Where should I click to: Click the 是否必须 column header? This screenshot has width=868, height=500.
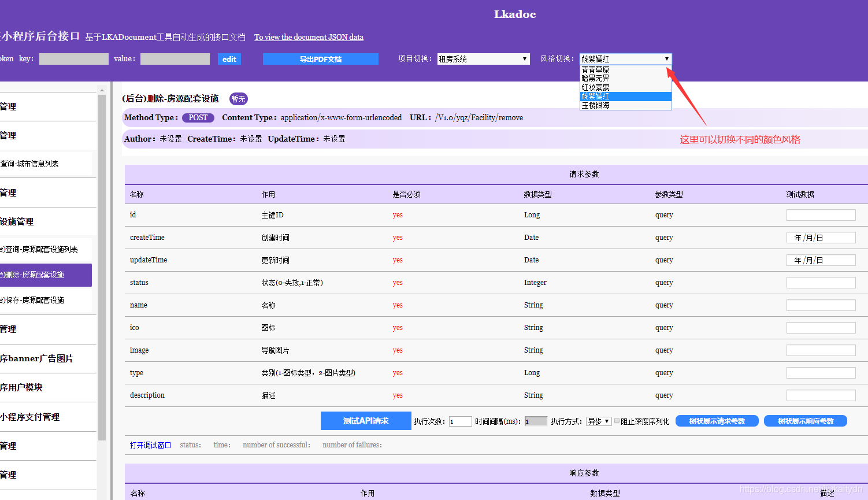click(406, 195)
